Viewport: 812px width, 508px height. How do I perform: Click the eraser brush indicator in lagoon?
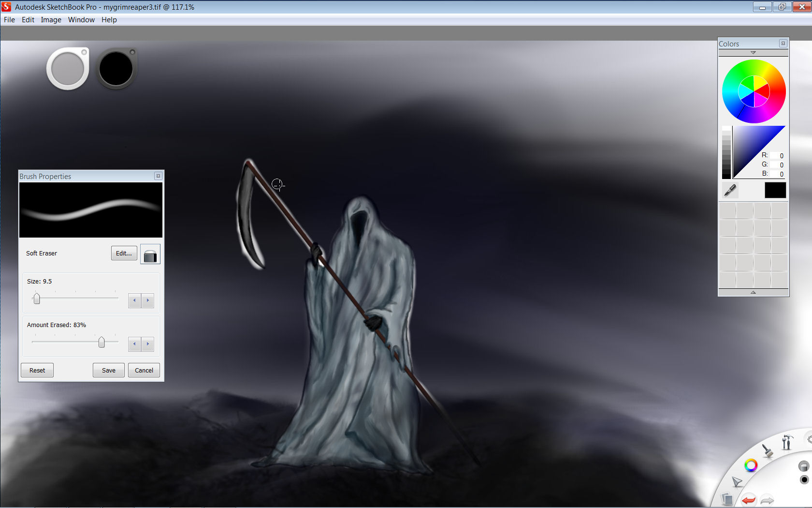(803, 466)
